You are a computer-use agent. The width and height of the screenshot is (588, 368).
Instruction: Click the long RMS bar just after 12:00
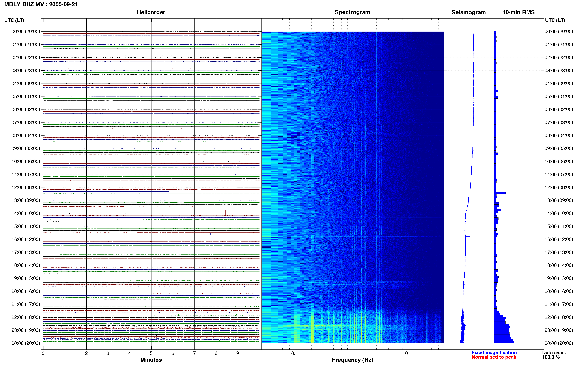pyautogui.click(x=500, y=192)
